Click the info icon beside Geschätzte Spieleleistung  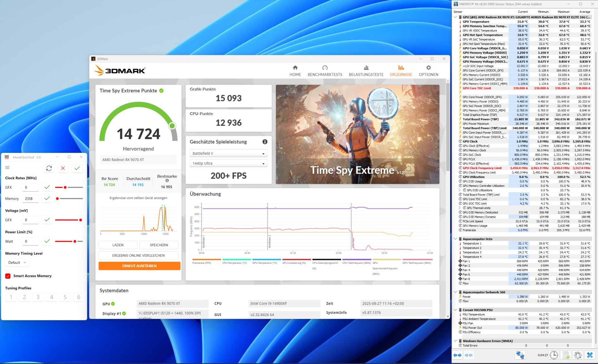265,142
